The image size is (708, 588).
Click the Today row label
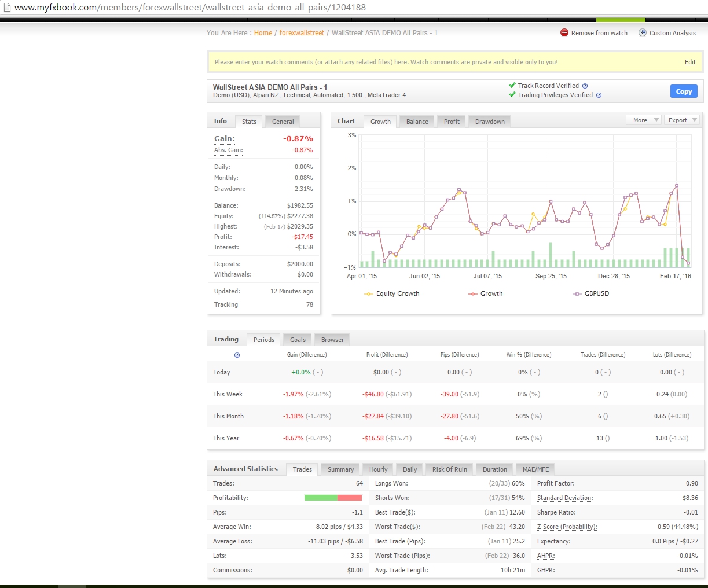[222, 372]
